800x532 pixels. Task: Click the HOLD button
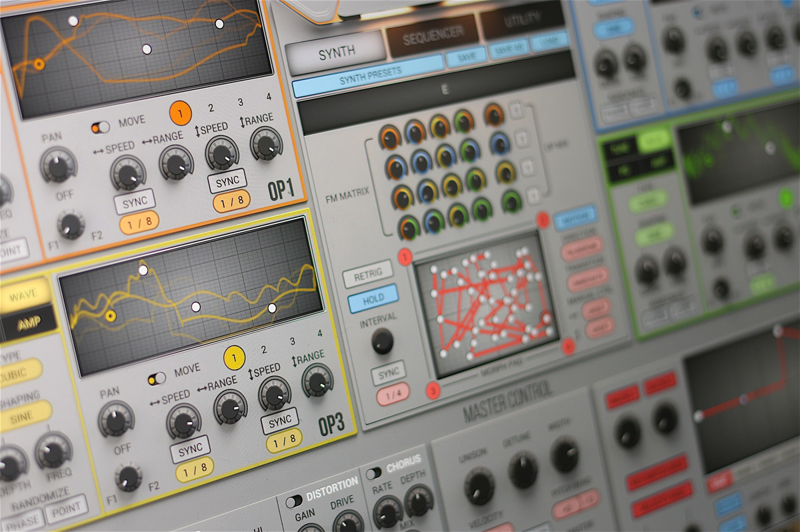[373, 299]
